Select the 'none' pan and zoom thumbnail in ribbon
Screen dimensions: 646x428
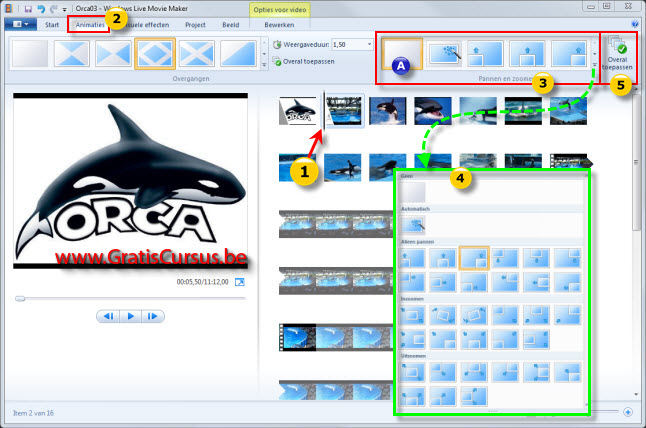[x=402, y=54]
